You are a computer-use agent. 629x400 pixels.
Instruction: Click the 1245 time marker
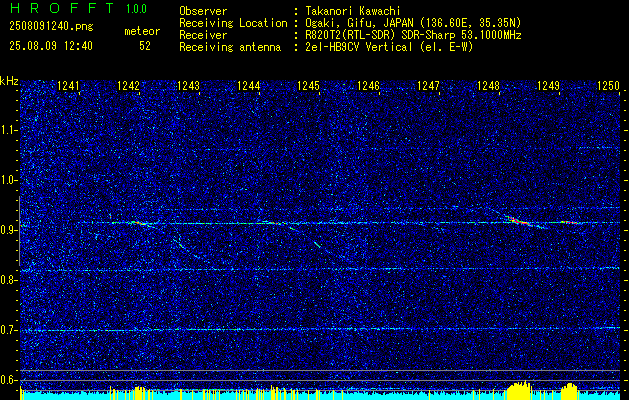click(308, 86)
